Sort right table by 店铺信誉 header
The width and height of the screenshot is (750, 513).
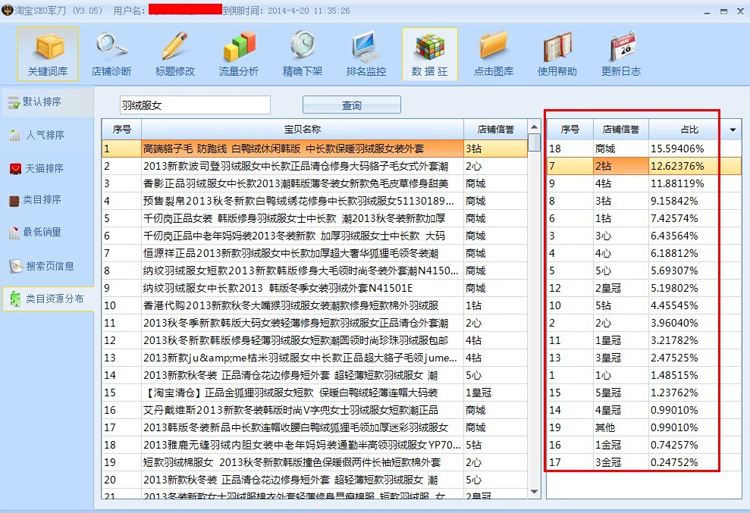(x=621, y=129)
